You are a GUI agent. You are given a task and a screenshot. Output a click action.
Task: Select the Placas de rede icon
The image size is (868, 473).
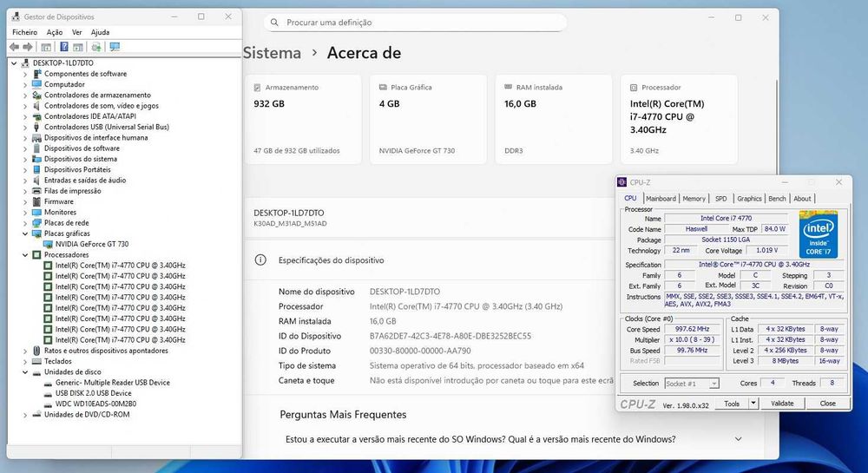click(x=37, y=222)
